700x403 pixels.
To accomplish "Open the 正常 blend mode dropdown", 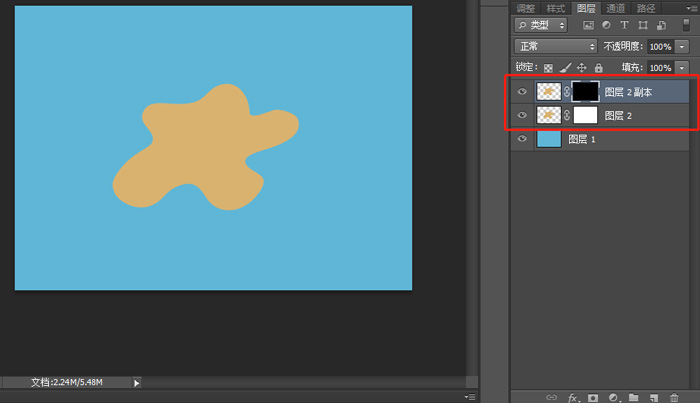I will 556,47.
